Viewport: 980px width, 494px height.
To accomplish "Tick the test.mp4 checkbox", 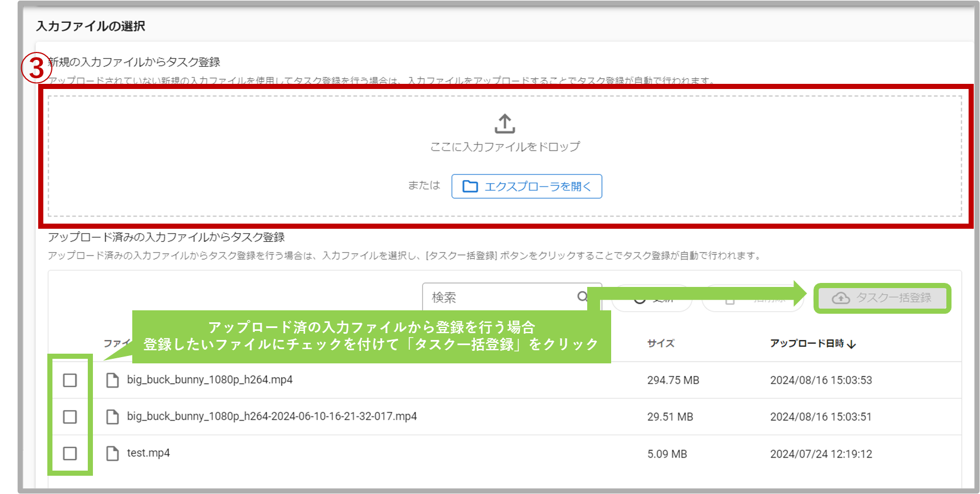I will coord(70,453).
